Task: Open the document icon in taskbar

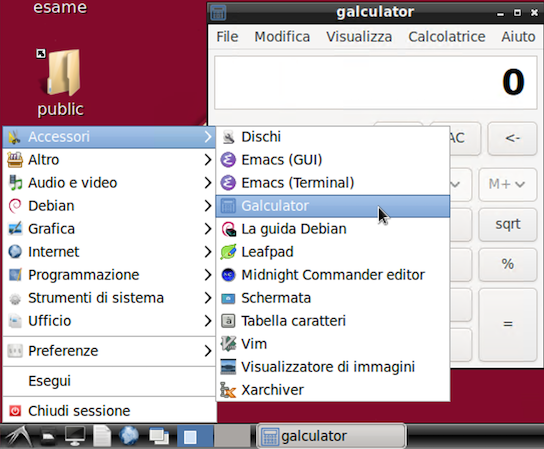Action: point(102,436)
